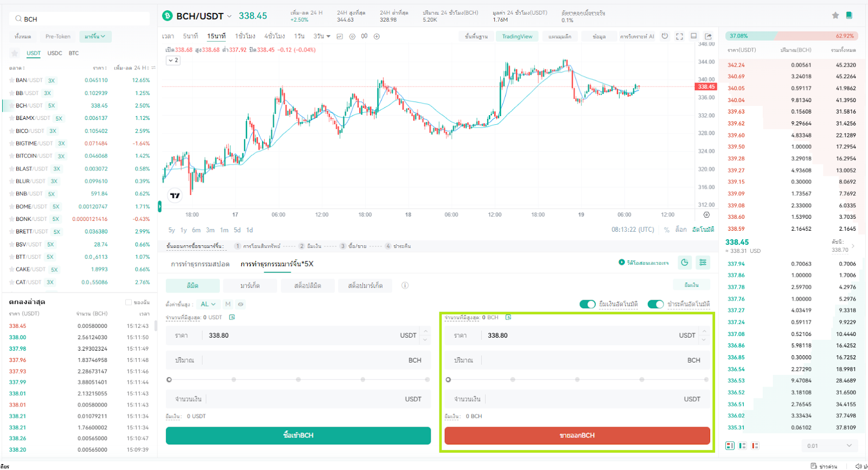Click the chart layout window icon
Viewport: 868px width, 470px height.
[693, 36]
